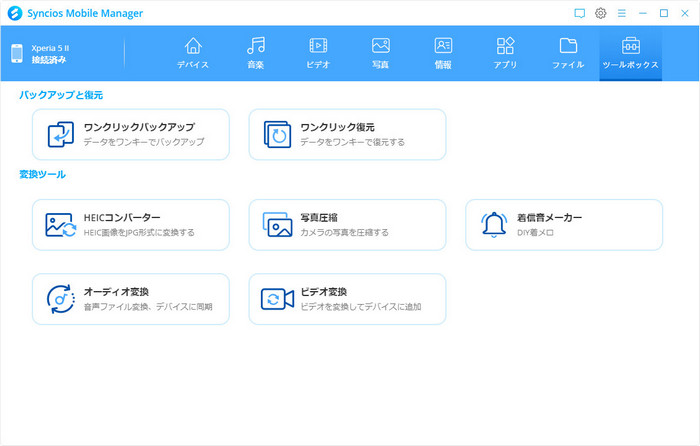Select the ツールボックス toolbox tab
This screenshot has height=446, width=700.
630,53
